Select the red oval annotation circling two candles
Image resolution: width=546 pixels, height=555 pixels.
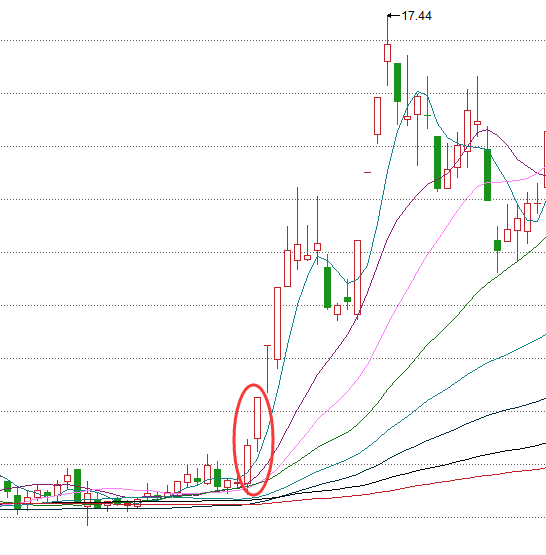[x=253, y=440]
